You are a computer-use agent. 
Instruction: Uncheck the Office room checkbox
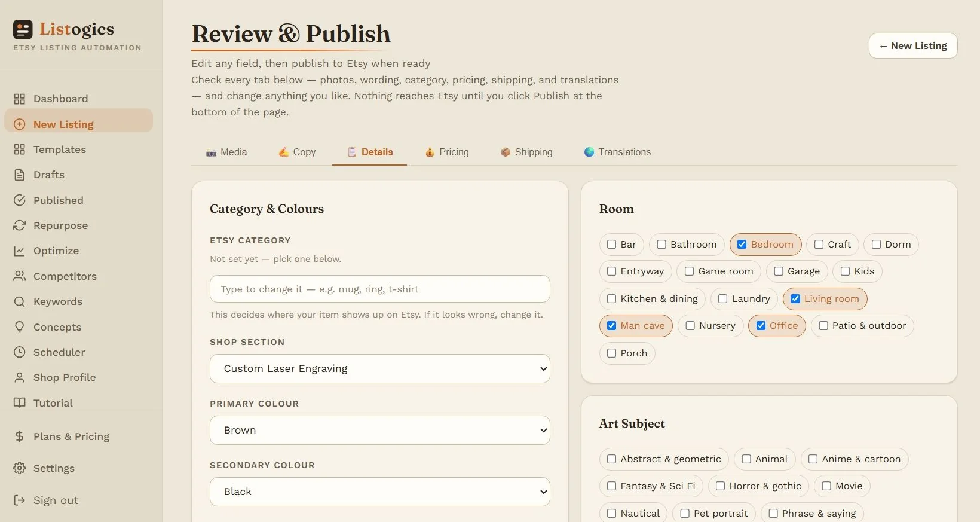coord(761,326)
